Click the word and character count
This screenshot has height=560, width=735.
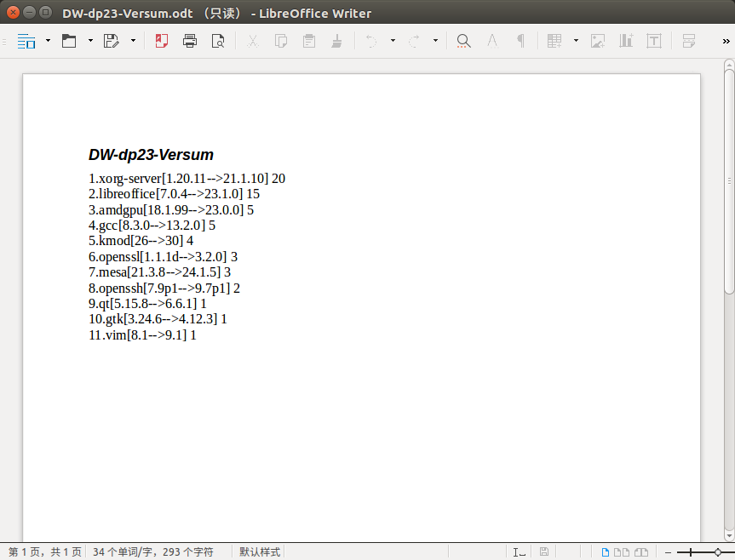tap(152, 552)
